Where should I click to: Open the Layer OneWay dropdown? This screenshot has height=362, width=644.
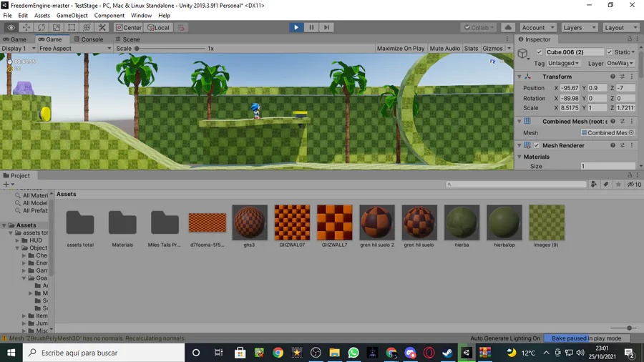point(620,63)
